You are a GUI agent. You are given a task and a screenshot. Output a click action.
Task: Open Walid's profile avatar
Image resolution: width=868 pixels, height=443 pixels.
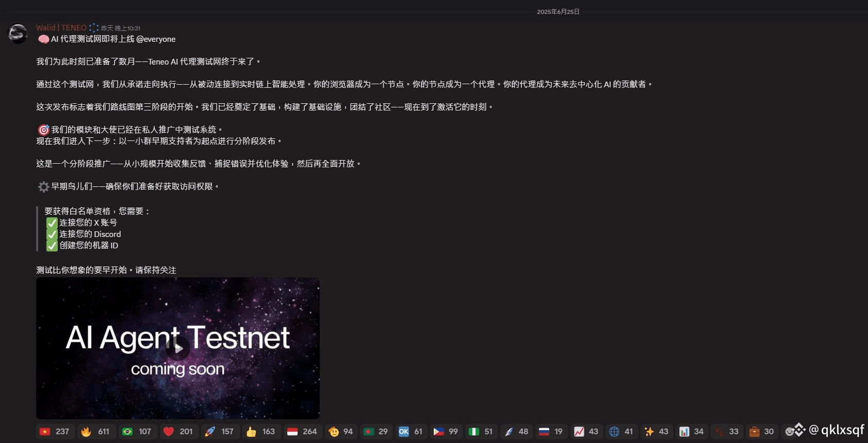point(18,34)
